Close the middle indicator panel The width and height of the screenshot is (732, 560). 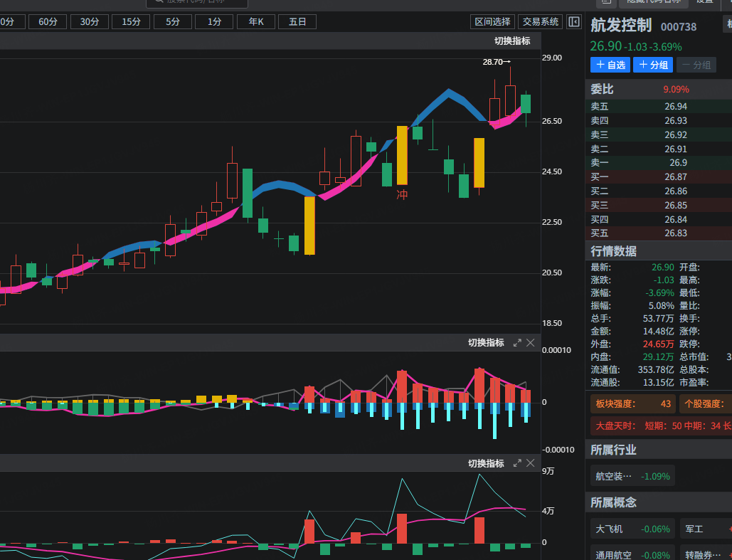531,343
